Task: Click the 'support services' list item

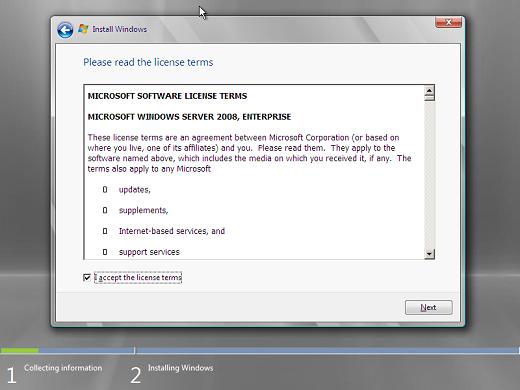Action: (149, 252)
